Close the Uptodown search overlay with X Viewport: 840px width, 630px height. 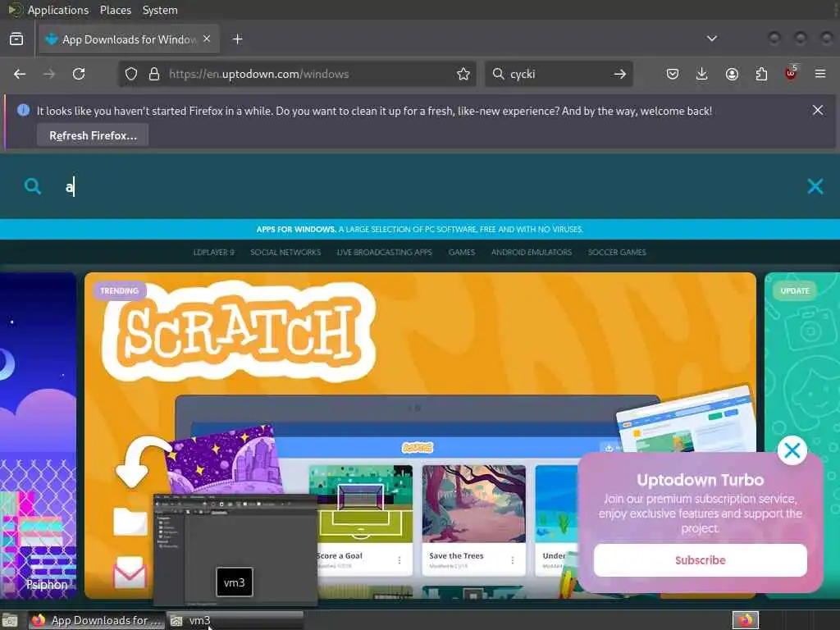(815, 186)
